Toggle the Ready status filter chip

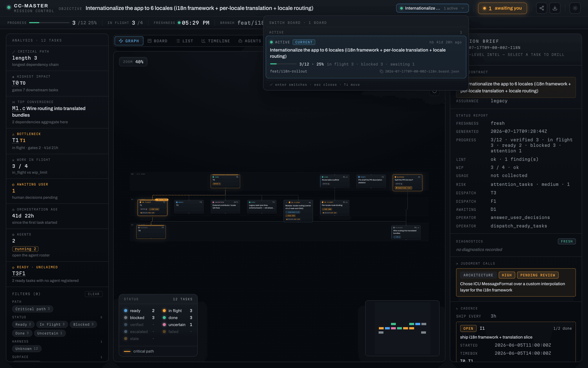(23, 324)
